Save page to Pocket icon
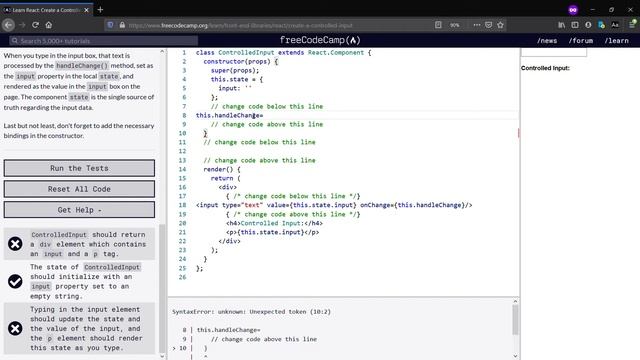Viewport: 640px width, 360px height. (x=489, y=25)
